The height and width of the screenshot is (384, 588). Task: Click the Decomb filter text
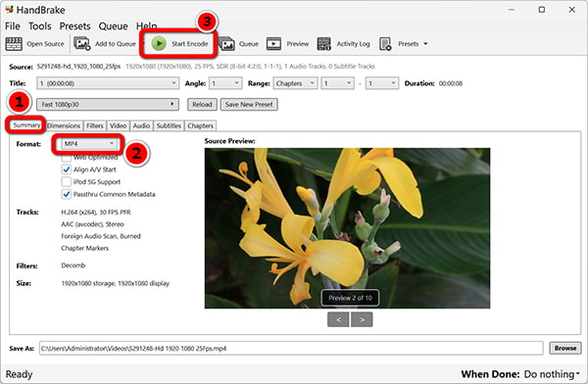click(73, 265)
